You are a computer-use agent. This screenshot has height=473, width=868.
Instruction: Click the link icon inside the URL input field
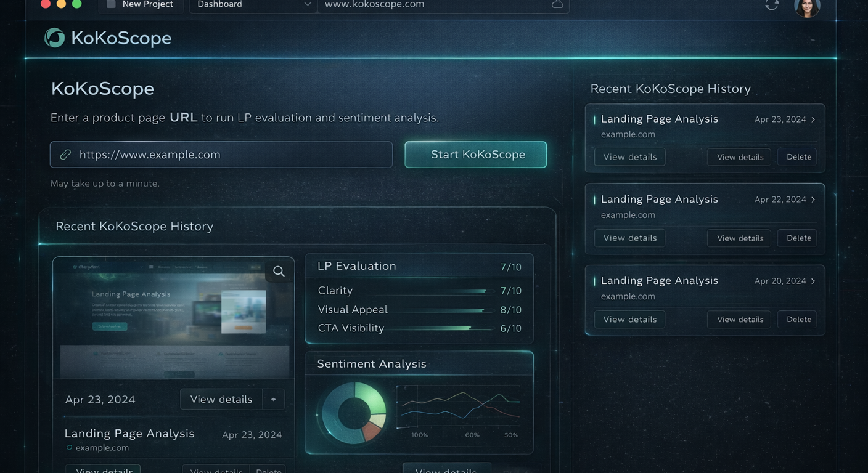tap(65, 155)
